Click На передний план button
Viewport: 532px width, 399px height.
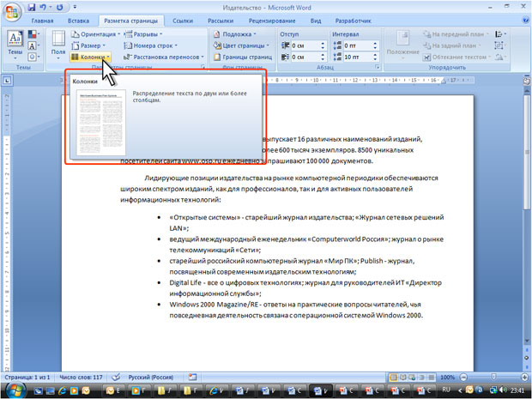456,34
